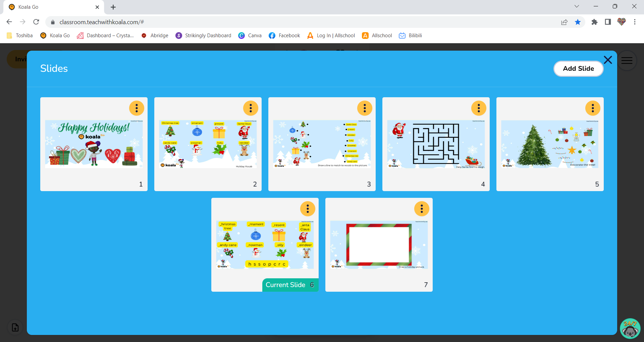This screenshot has width=644, height=342.
Task: Open the options menu on slide 1
Action: [x=137, y=108]
